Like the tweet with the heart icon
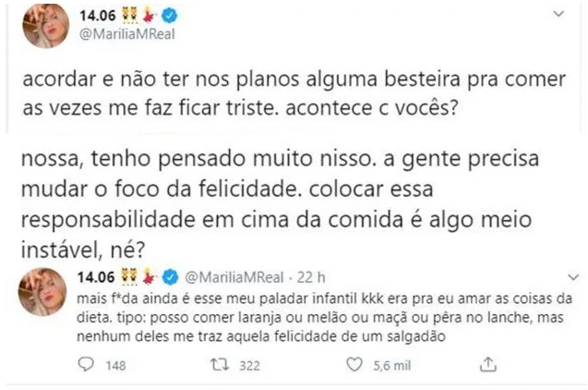The height and width of the screenshot is (390, 588). click(353, 367)
